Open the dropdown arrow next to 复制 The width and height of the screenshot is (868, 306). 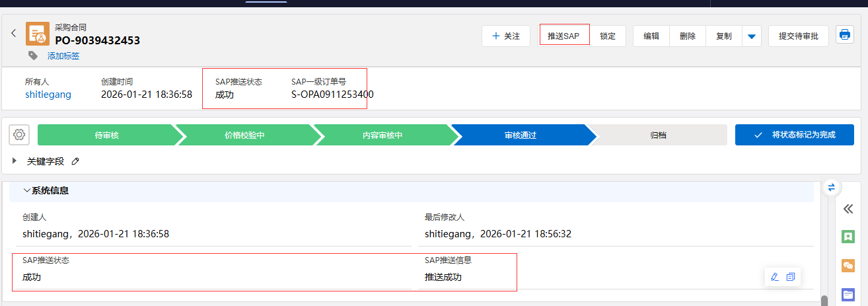tap(751, 36)
